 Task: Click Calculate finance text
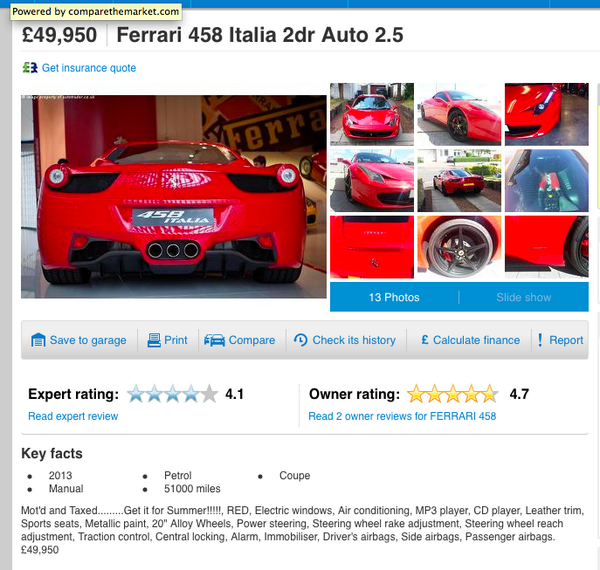[476, 340]
